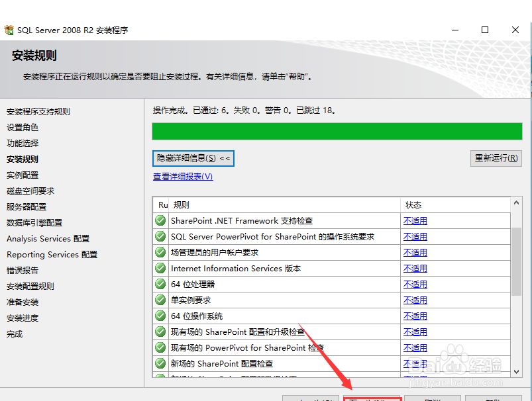Open 不适用 status for SQL Server PowerPivot 操作系统要求

click(415, 237)
